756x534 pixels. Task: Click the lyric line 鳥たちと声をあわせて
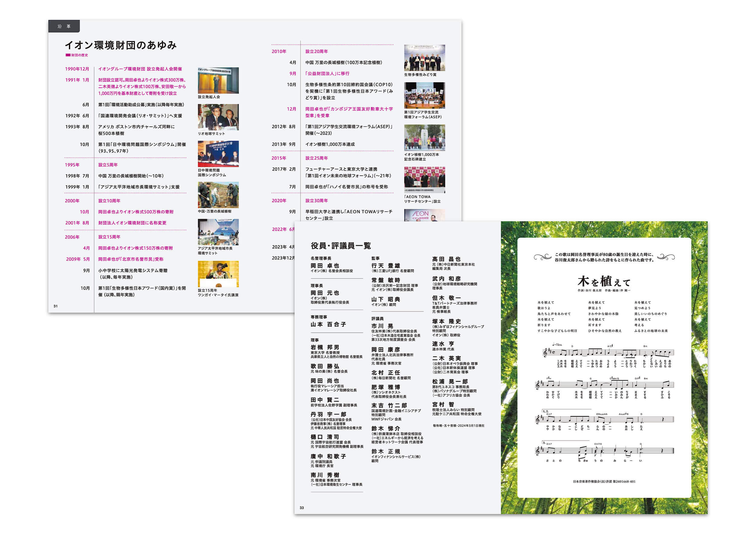click(554, 314)
